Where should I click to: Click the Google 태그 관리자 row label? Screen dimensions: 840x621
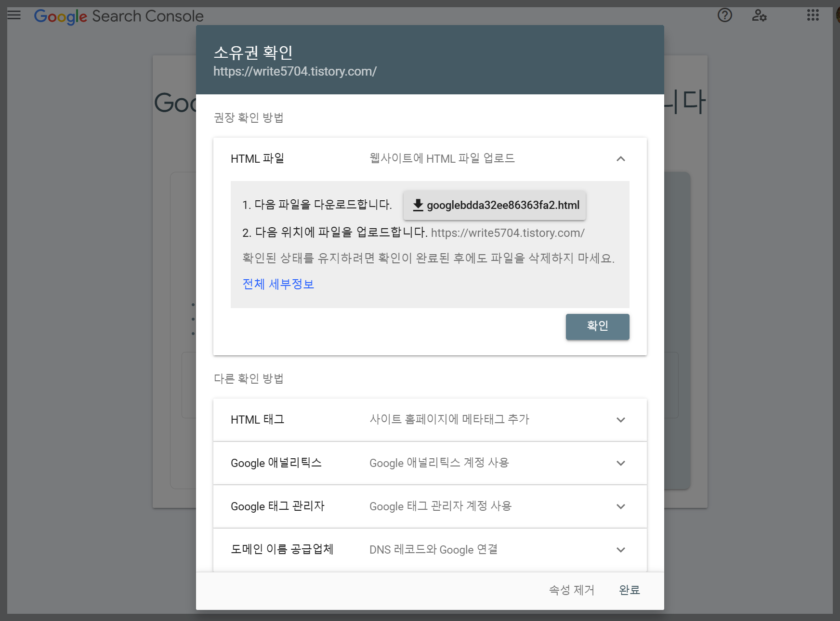coord(278,506)
